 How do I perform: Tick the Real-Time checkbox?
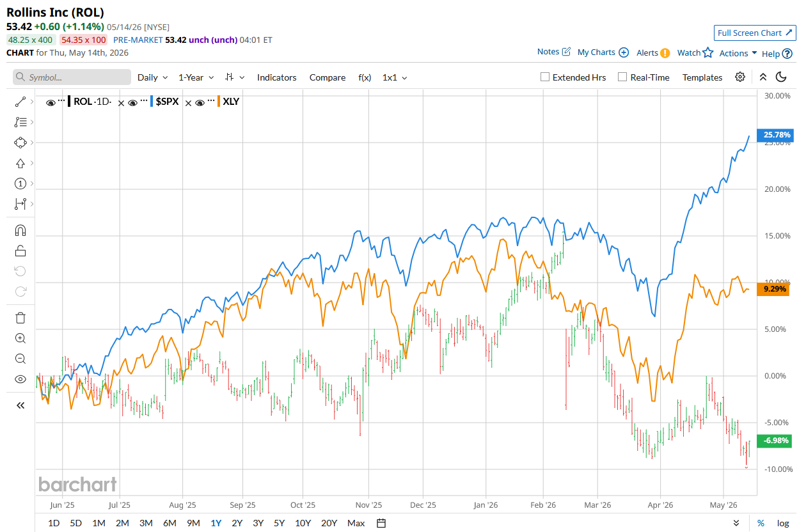[x=622, y=77]
